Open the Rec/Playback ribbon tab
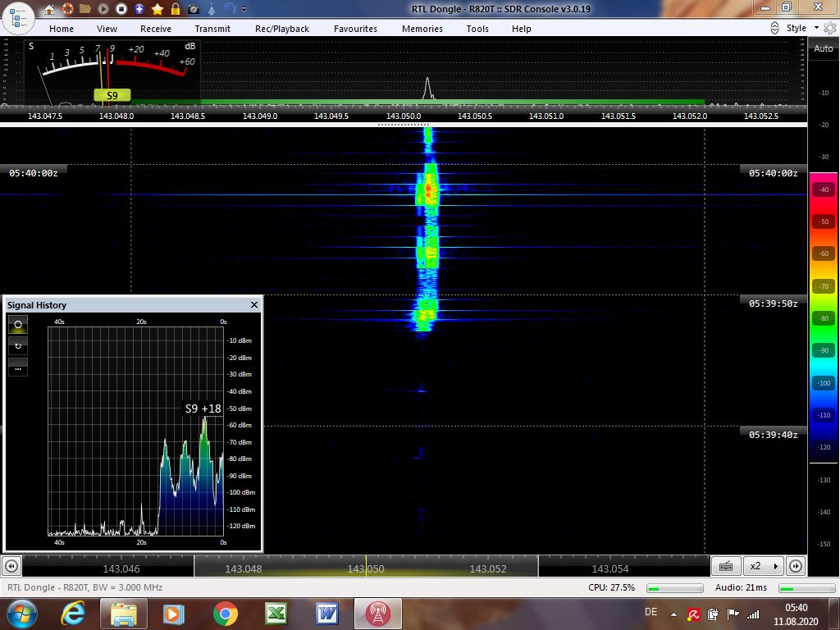 click(x=282, y=29)
